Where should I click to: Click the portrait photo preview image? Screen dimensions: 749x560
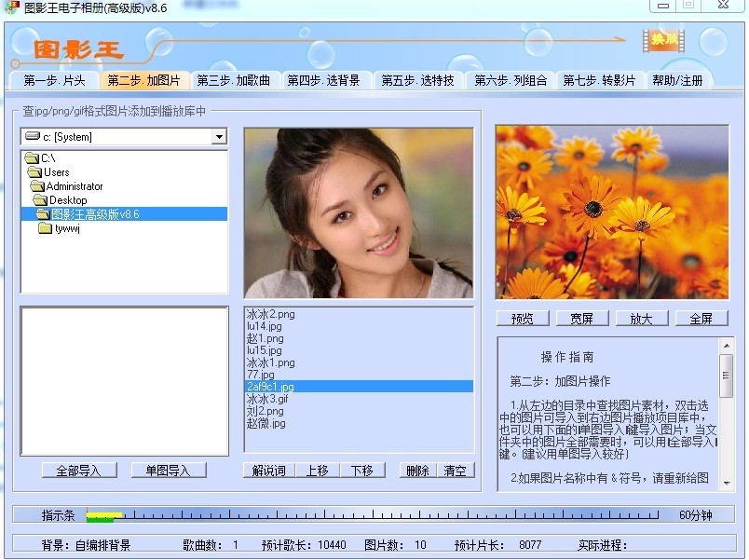[359, 213]
